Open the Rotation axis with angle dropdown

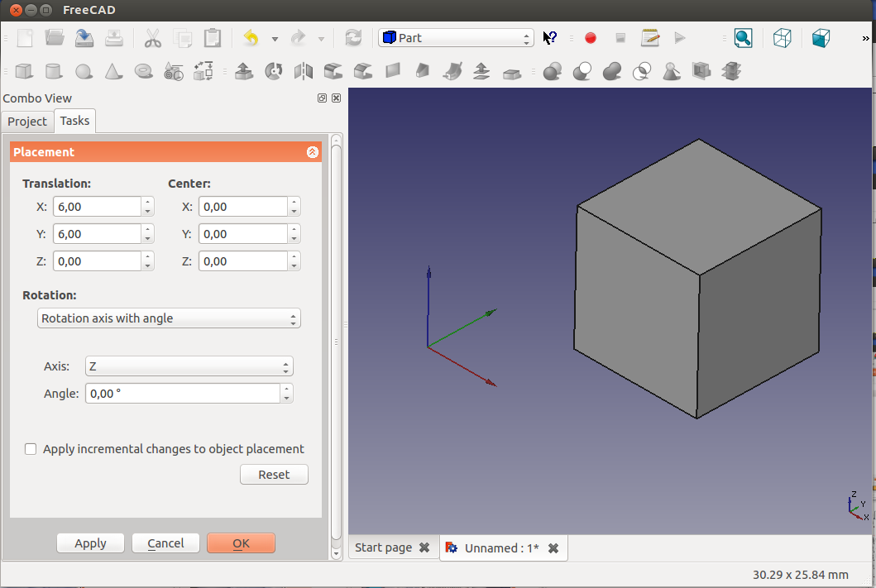tap(169, 318)
